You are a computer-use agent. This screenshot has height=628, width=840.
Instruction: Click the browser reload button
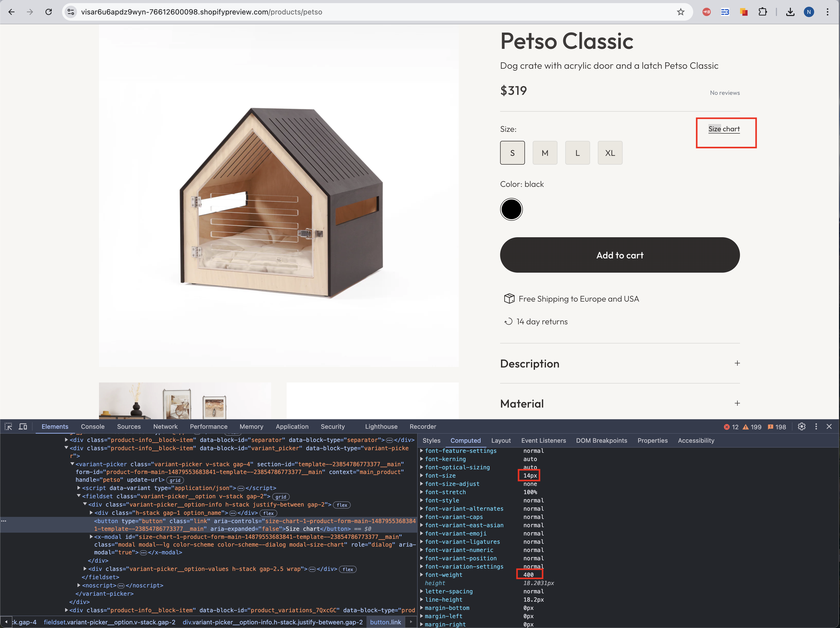pyautogui.click(x=49, y=12)
